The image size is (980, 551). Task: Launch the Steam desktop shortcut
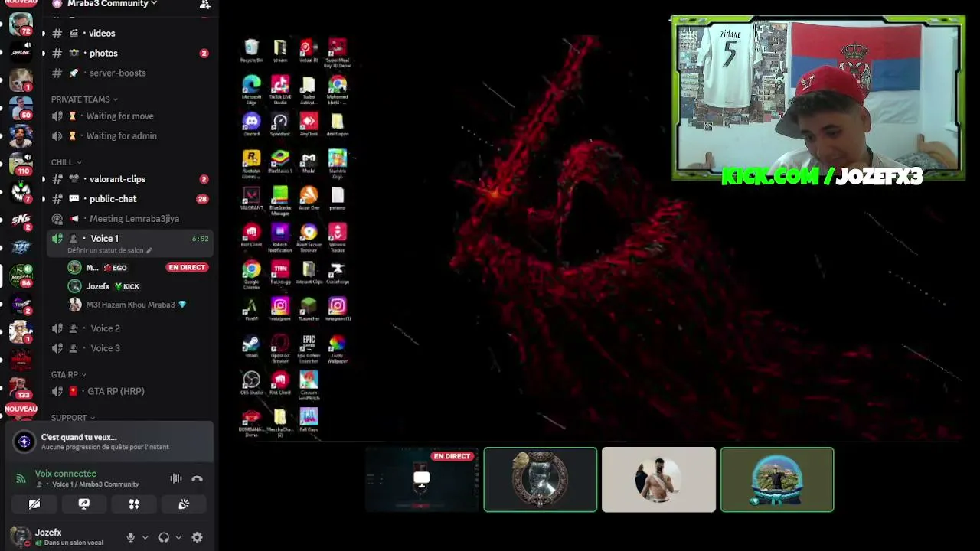(251, 347)
